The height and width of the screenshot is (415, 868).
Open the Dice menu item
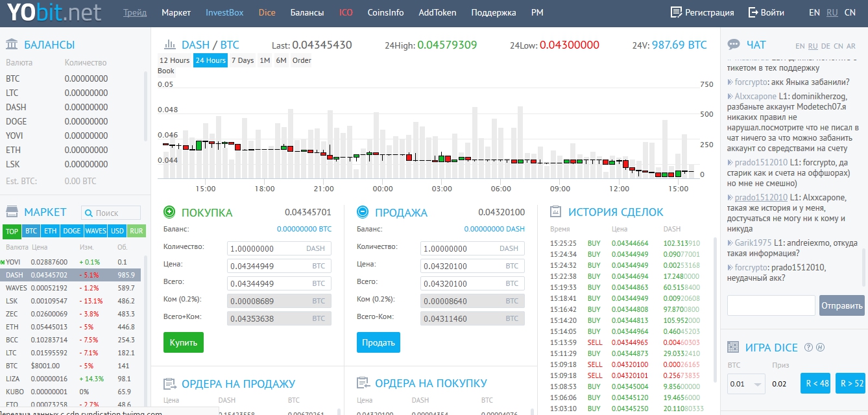pyautogui.click(x=267, y=12)
